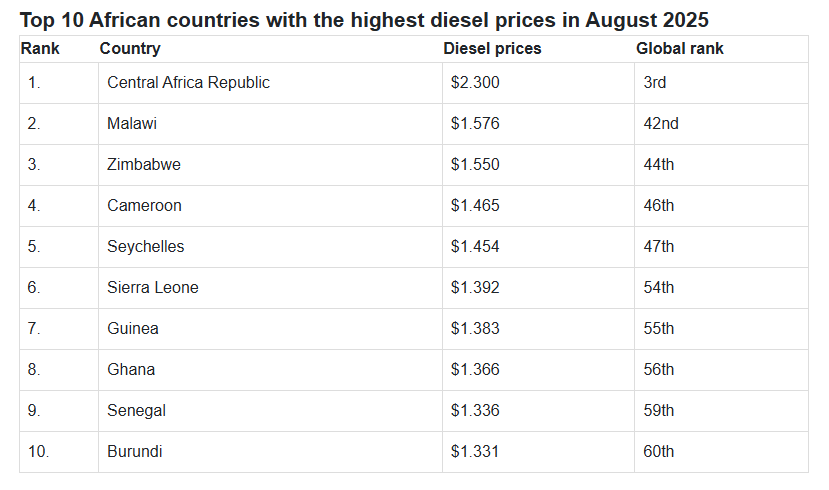Select the 60th global rank cell

[x=659, y=452]
